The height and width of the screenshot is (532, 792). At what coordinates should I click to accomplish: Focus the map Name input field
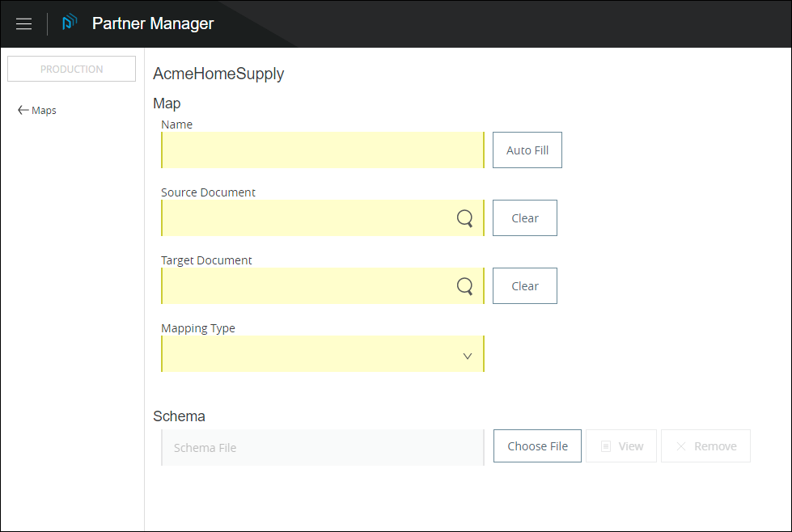(x=322, y=150)
